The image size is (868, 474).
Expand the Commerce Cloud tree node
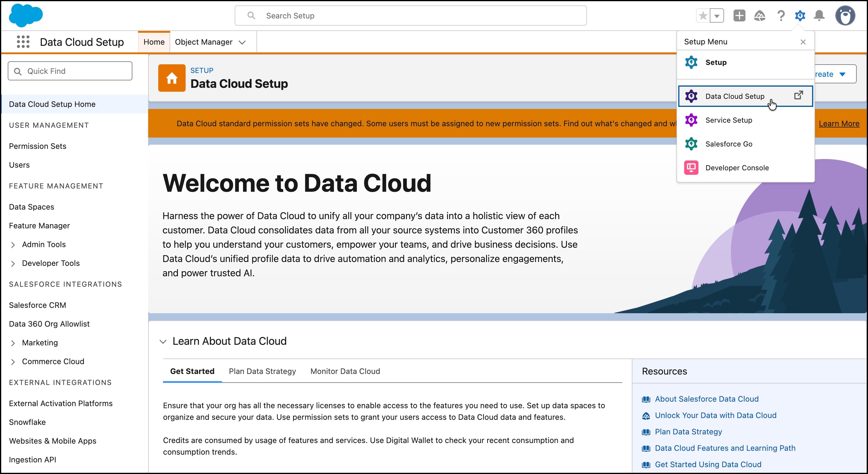13,362
